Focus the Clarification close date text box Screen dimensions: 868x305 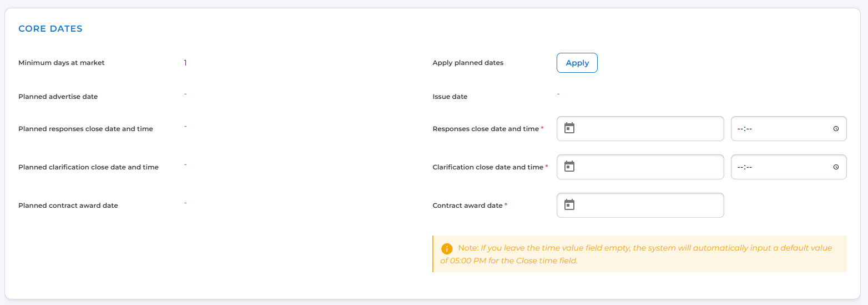coord(647,167)
